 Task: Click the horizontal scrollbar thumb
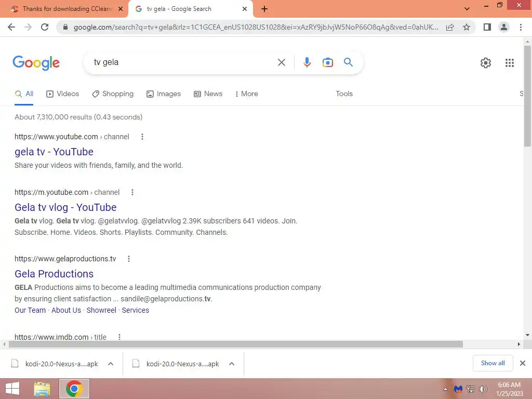coord(235,344)
